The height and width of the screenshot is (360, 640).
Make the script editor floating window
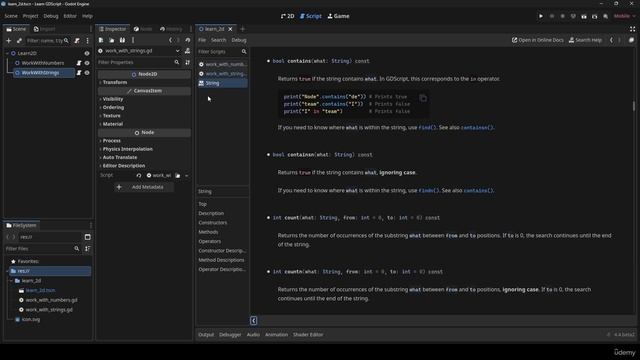(x=631, y=40)
